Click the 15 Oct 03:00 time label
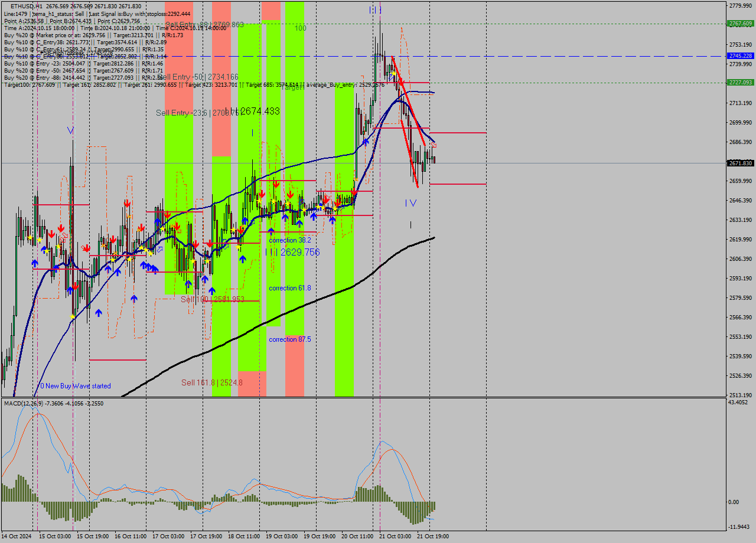756x543 pixels. coord(55,537)
